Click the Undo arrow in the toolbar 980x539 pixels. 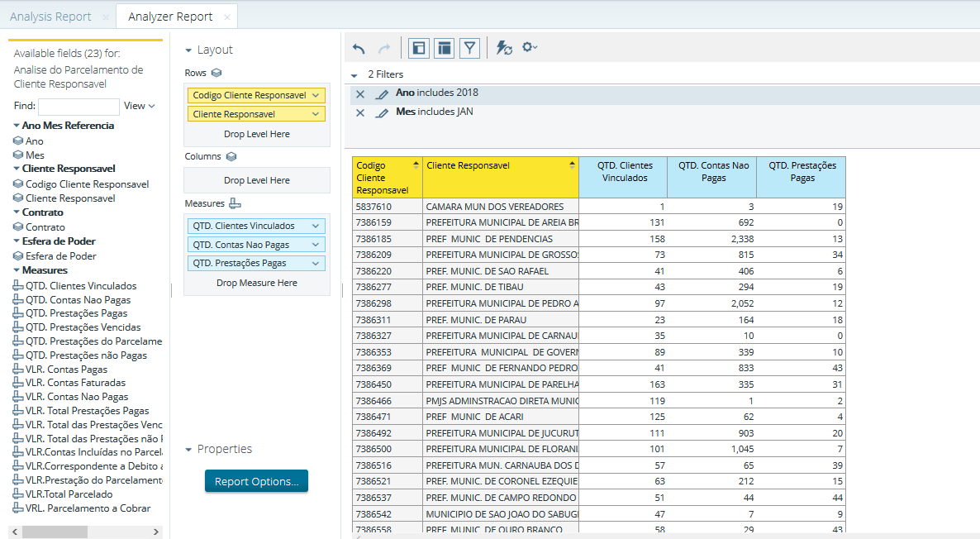coord(359,49)
